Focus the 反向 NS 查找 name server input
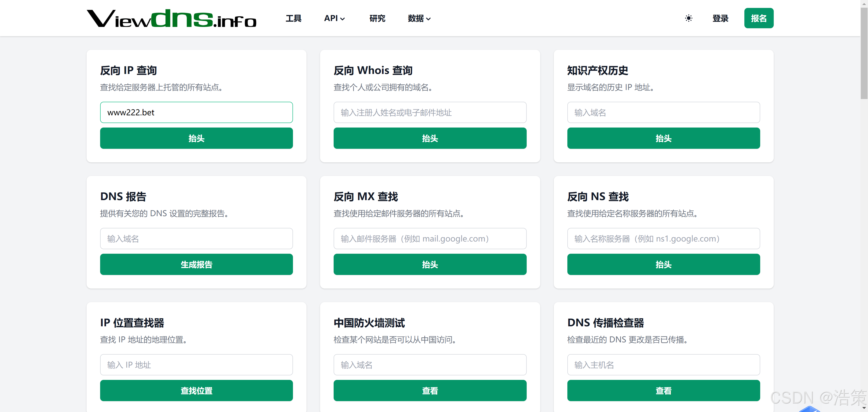The width and height of the screenshot is (868, 412). tap(663, 238)
